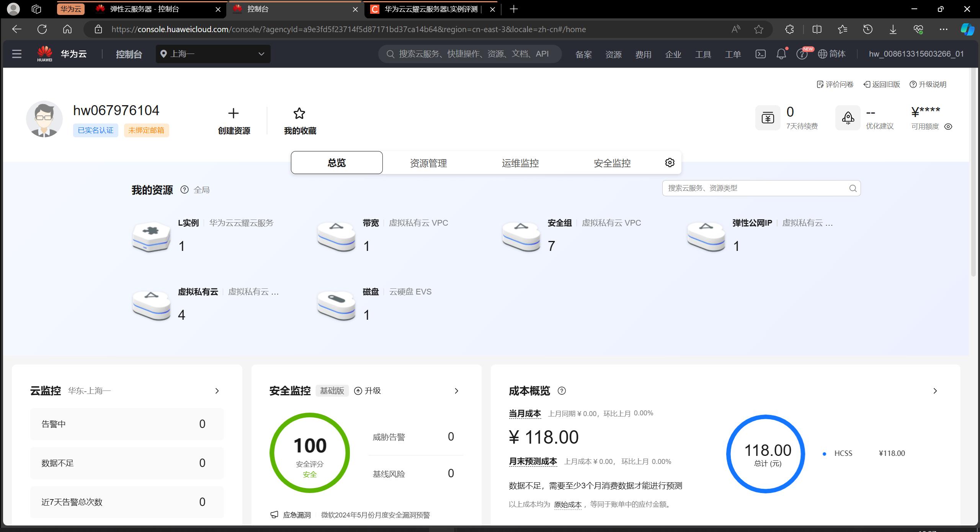
Task: Click the 已实名认证 tag
Action: point(96,130)
